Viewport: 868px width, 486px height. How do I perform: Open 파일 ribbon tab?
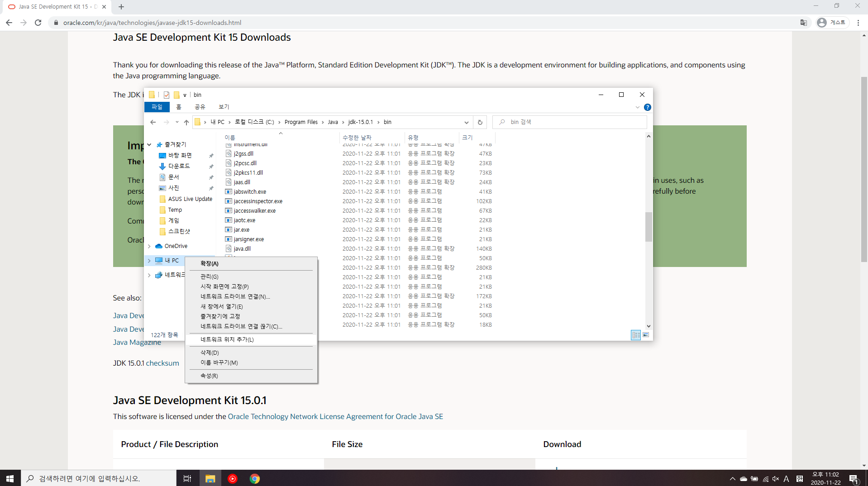157,107
